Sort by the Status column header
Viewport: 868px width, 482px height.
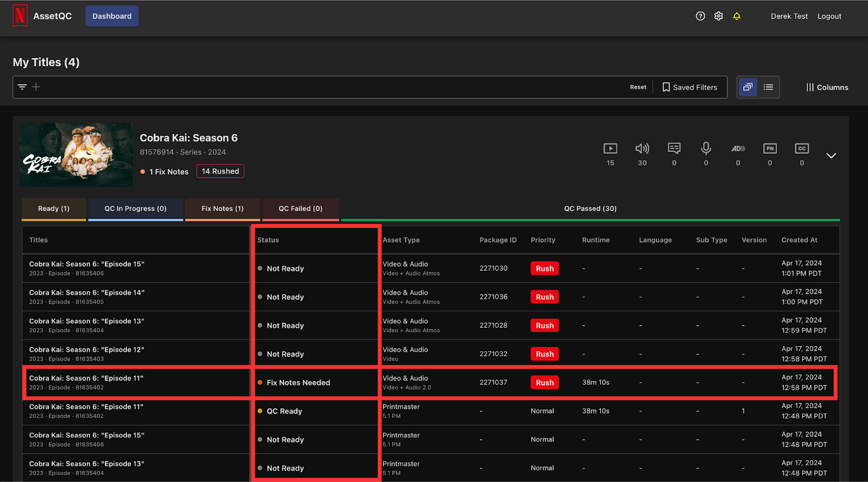(268, 240)
